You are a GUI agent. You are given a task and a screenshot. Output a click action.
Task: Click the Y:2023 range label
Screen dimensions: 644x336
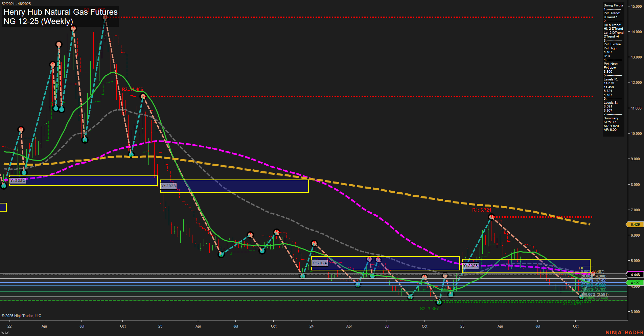(x=168, y=186)
